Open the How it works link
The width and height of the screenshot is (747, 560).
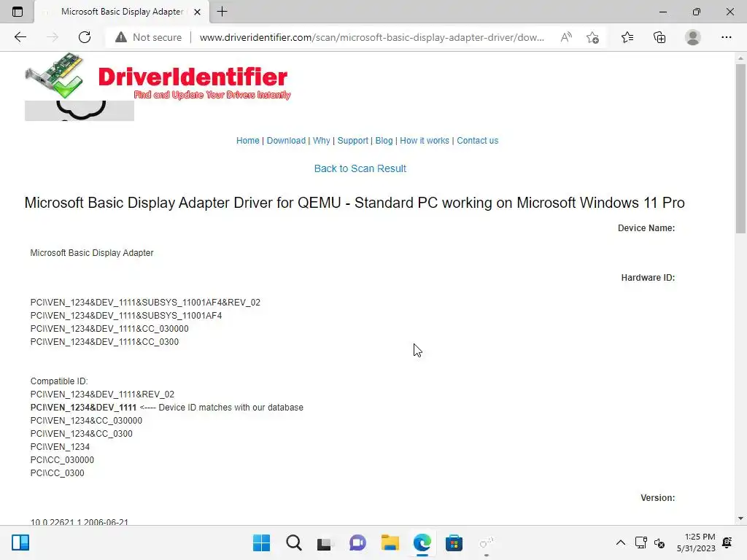click(x=425, y=141)
